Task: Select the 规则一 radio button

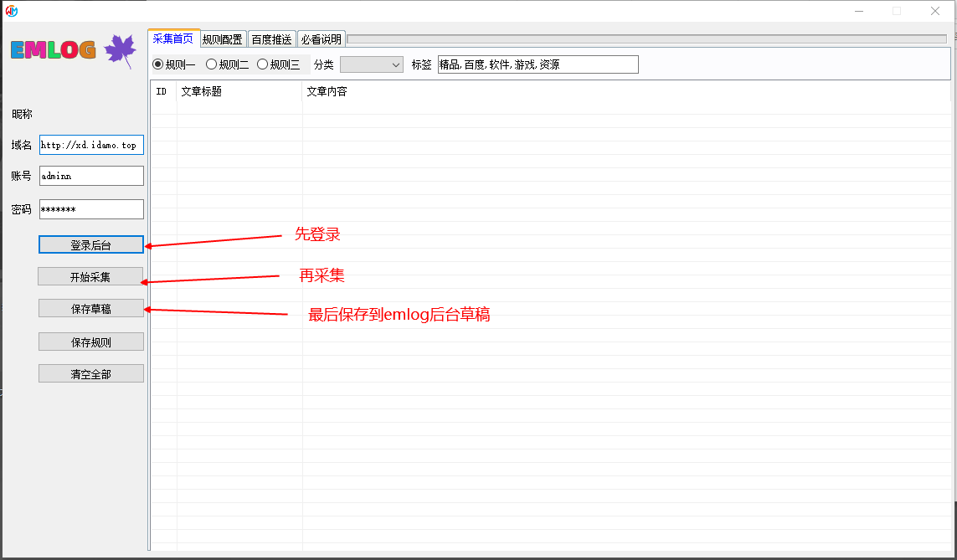Action: point(173,64)
